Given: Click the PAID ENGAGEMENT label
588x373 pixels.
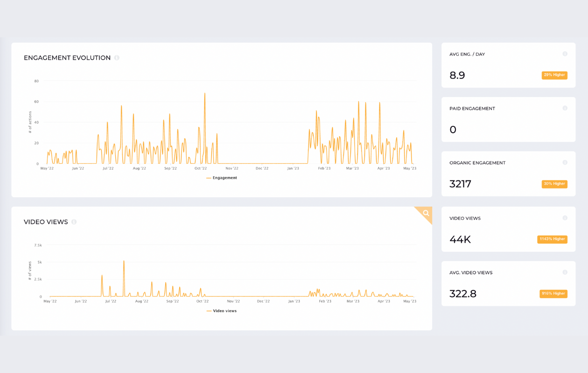Looking at the screenshot, I should (472, 109).
